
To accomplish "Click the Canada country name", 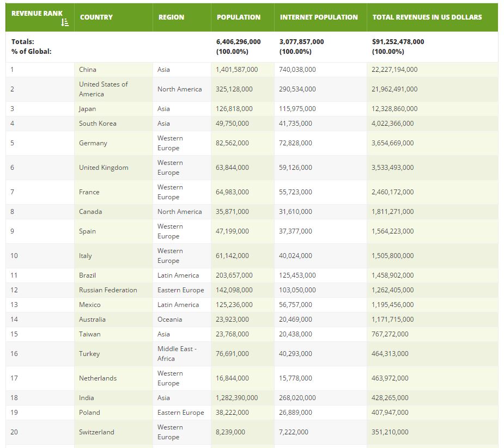I will point(90,212).
